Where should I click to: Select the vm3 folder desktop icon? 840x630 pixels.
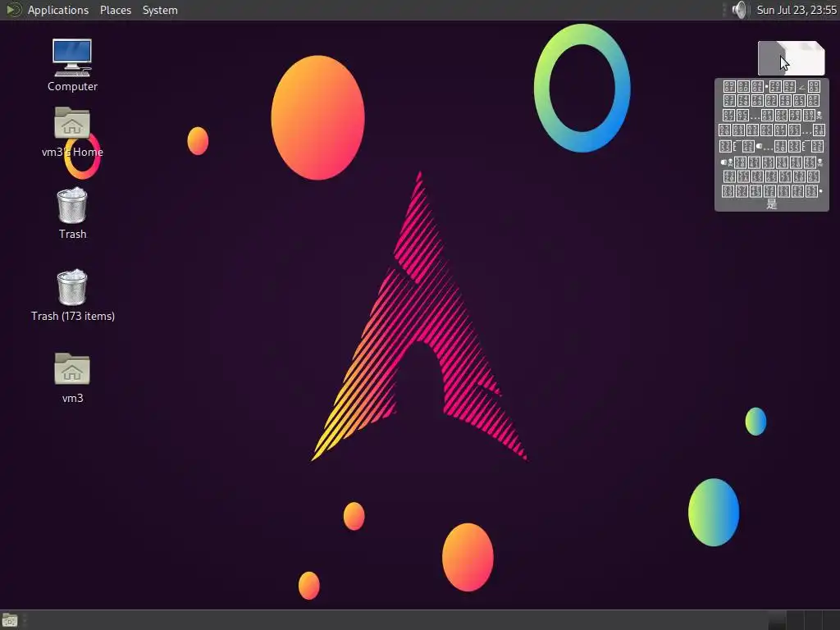click(72, 368)
